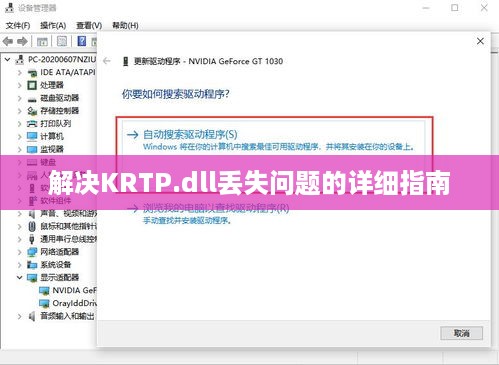Select the 处理器 tree label

(52, 85)
